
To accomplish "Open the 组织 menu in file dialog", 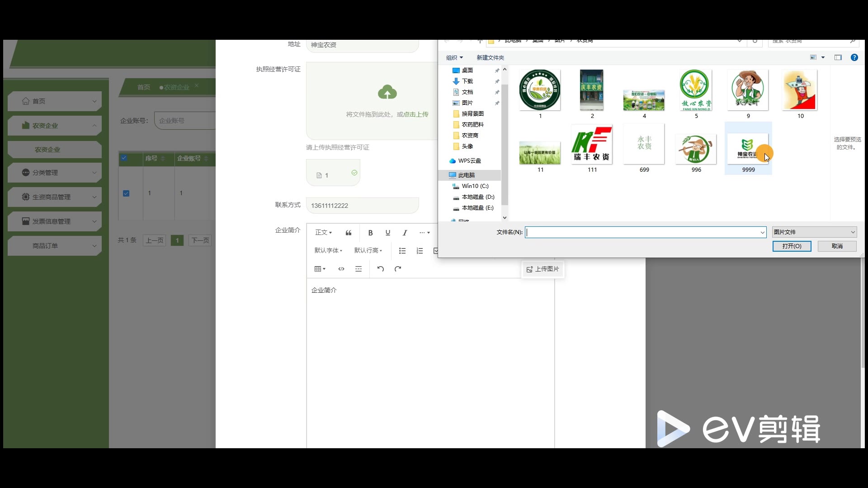I will pos(454,57).
